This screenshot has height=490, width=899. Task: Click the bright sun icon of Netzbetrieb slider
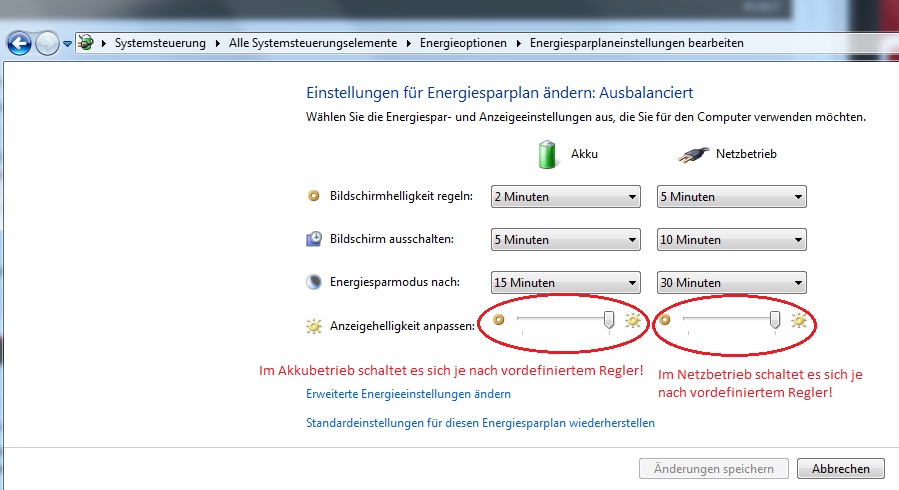(x=798, y=321)
